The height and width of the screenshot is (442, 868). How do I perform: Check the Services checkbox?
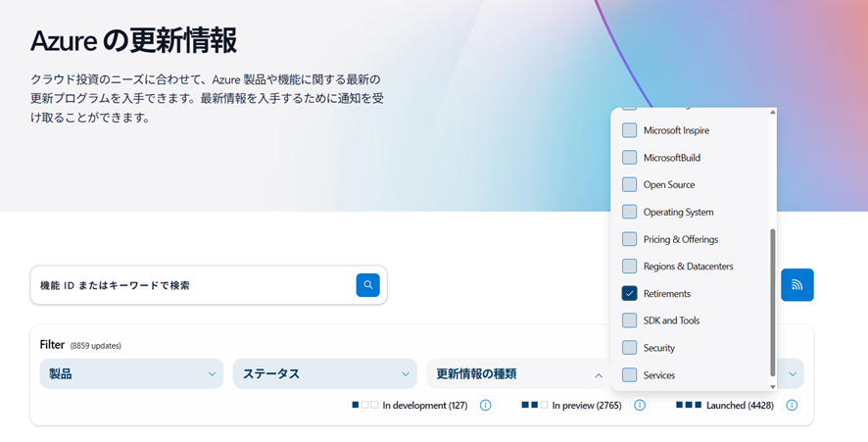click(x=629, y=374)
